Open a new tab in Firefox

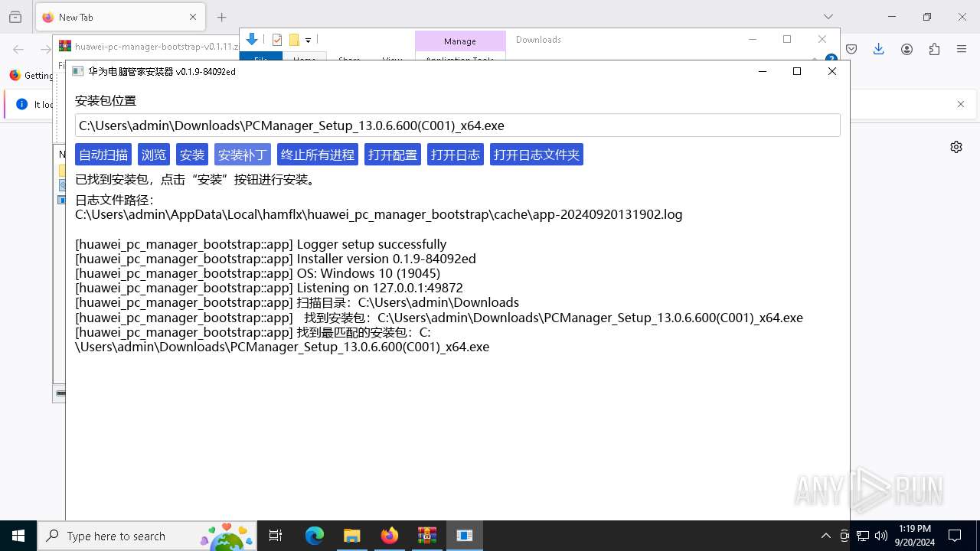[x=221, y=17]
